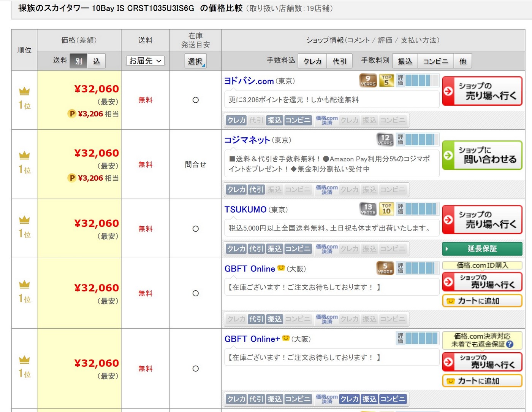Screen dimensions: 532x412
Task: Open the TSUKUMO shop link
Action: 245,210
